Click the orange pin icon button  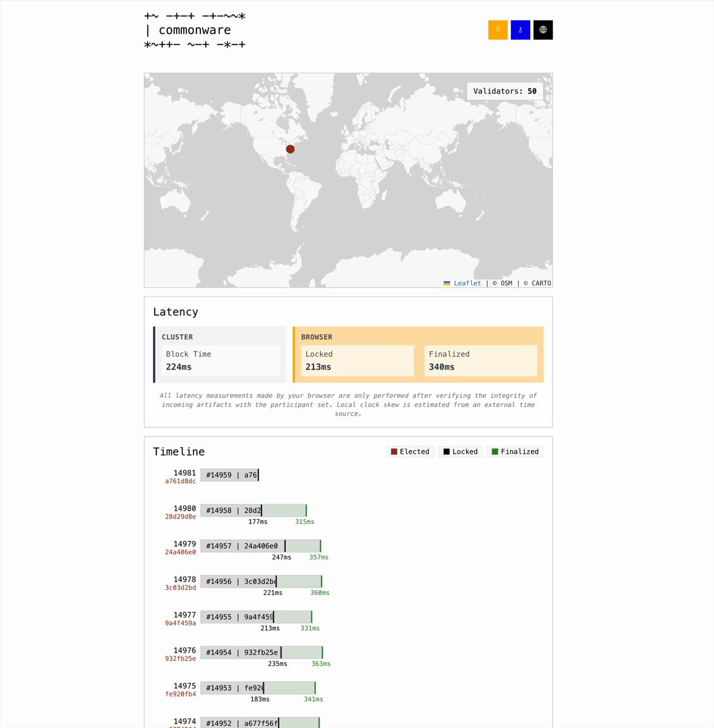pos(497,30)
